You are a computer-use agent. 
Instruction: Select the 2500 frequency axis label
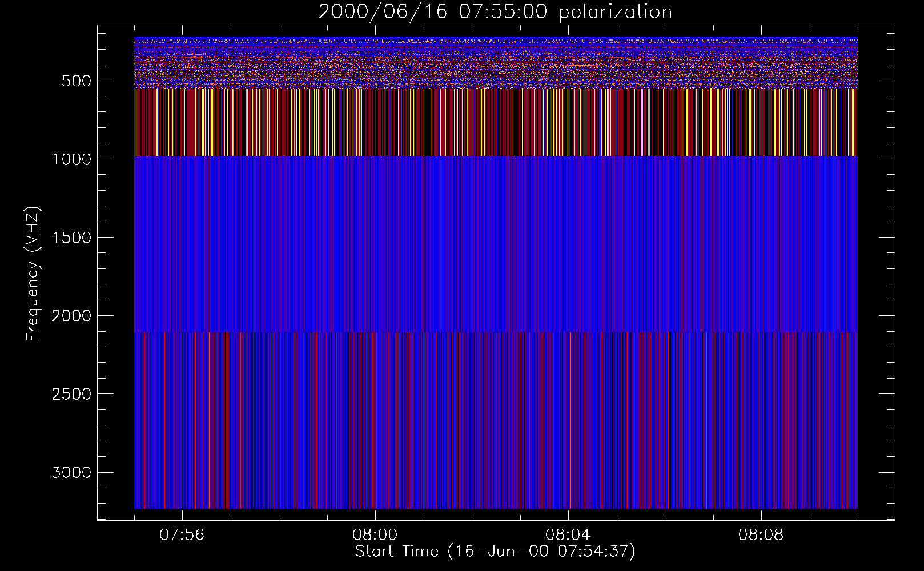click(x=71, y=394)
